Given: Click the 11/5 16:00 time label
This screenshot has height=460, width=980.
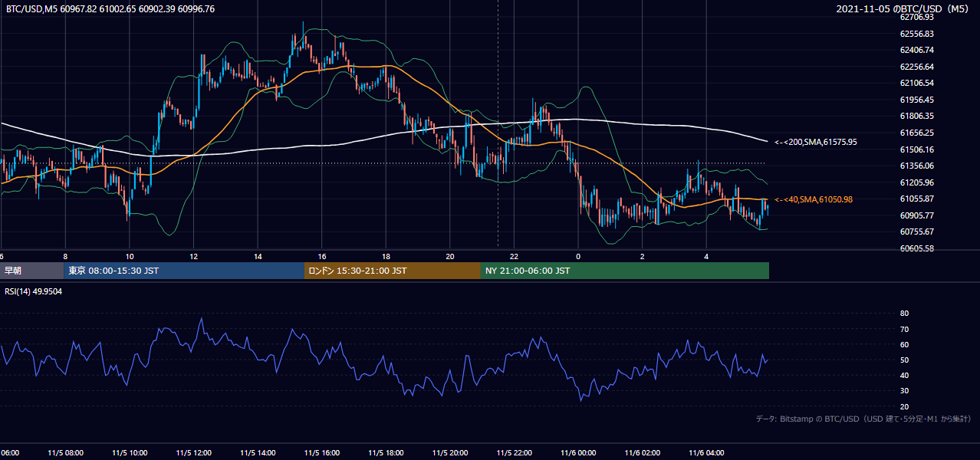Looking at the screenshot, I should pyautogui.click(x=322, y=452).
